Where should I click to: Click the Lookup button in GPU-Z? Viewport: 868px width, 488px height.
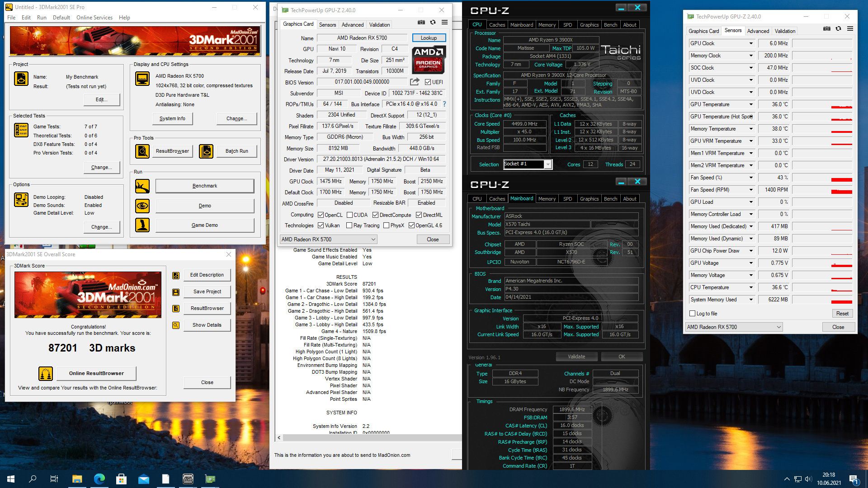(x=429, y=38)
